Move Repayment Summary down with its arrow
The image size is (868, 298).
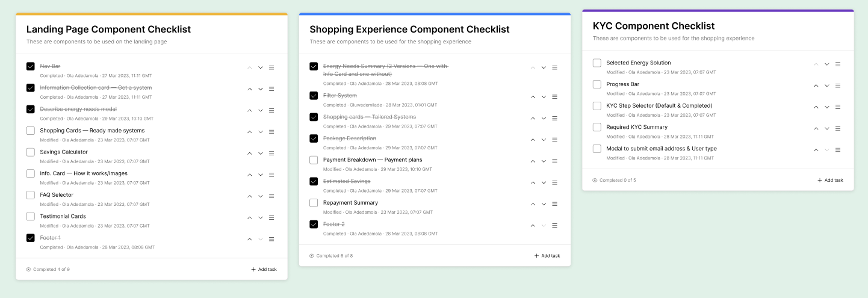[x=544, y=204]
